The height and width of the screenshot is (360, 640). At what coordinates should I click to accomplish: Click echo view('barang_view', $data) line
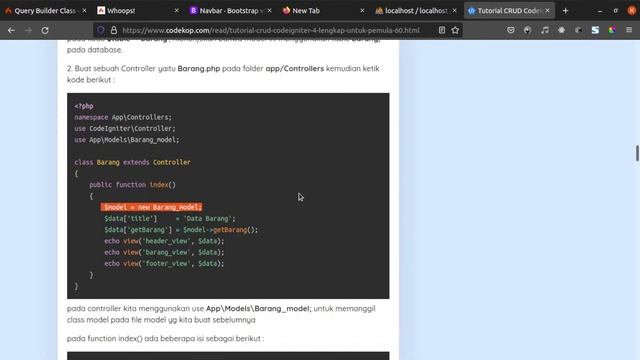coord(164,252)
